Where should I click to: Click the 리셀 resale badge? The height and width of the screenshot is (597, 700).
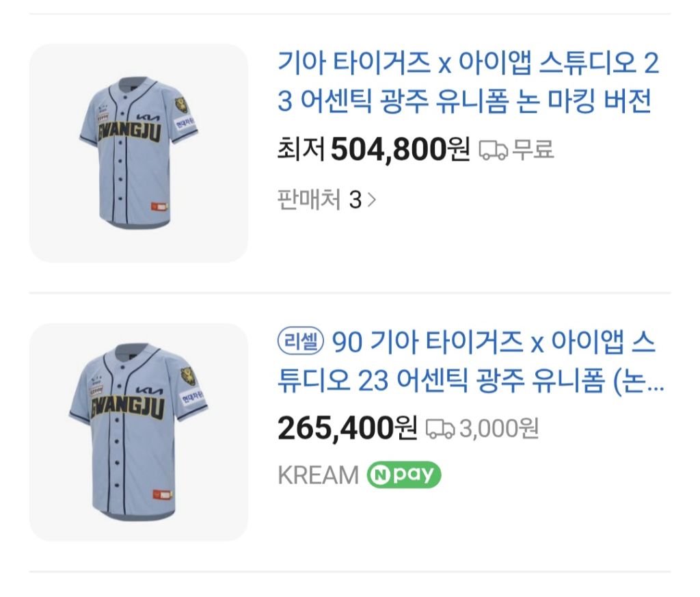click(300, 342)
